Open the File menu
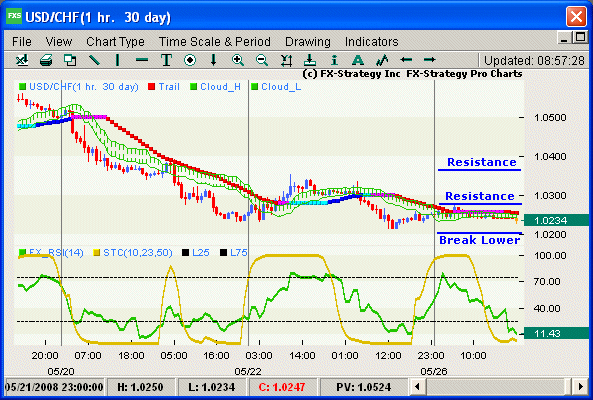This screenshot has width=593, height=400. tap(22, 42)
